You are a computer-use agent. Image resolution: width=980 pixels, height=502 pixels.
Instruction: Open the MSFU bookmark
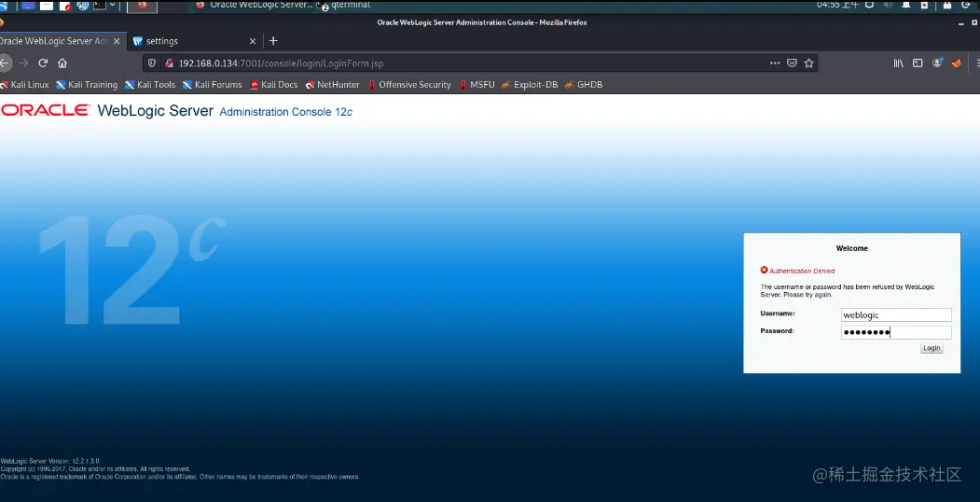click(476, 84)
